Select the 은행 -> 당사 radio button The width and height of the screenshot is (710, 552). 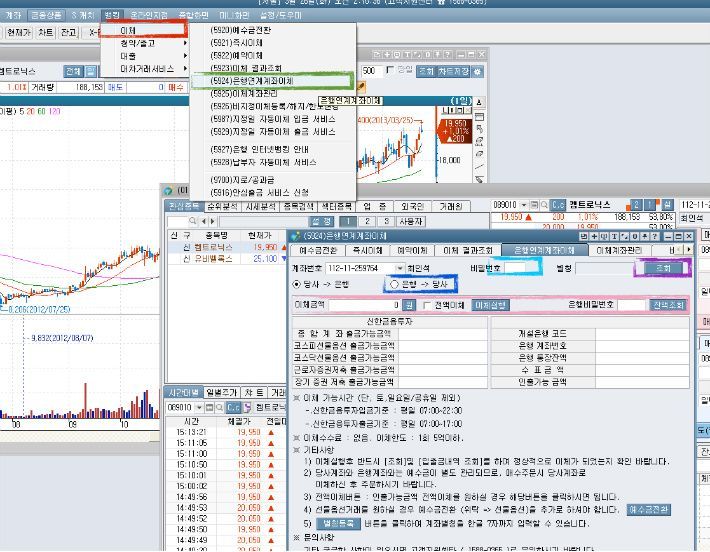click(394, 284)
